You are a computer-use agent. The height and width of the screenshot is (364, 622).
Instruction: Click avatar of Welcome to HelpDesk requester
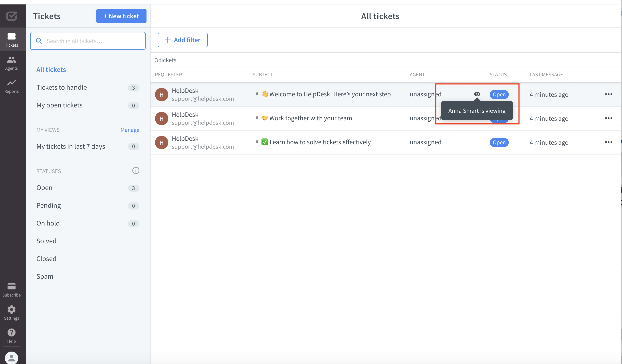161,95
